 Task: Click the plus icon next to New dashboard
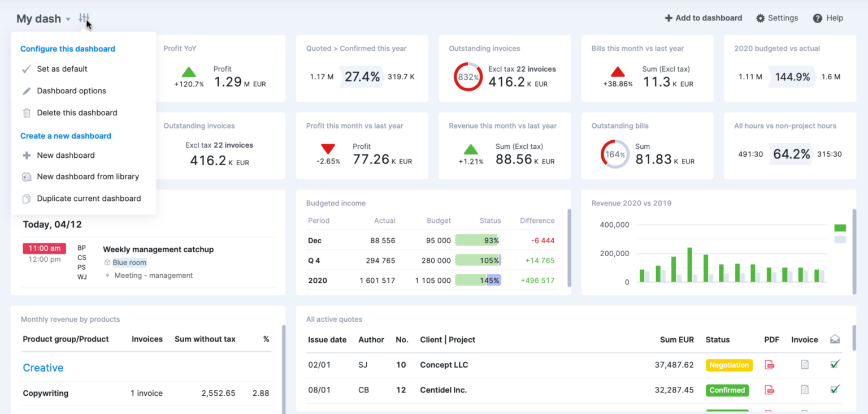click(x=26, y=155)
